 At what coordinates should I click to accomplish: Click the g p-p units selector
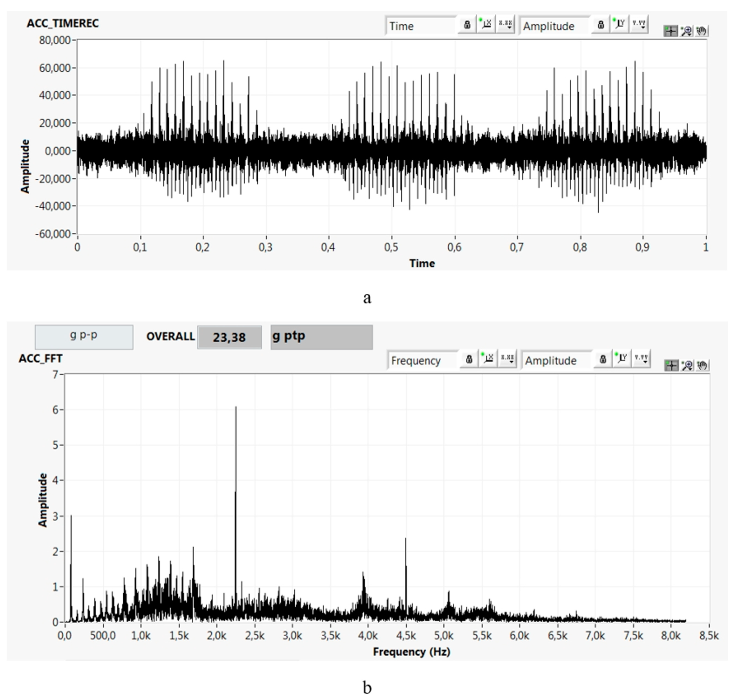click(84, 337)
